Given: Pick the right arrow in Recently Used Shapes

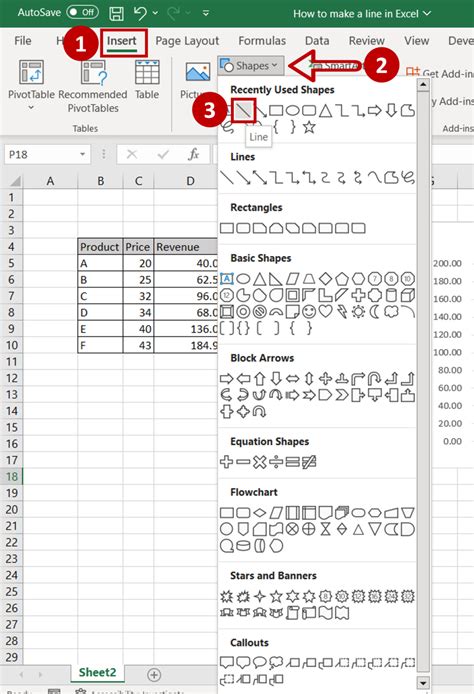Looking at the screenshot, I should pyautogui.click(x=374, y=110).
